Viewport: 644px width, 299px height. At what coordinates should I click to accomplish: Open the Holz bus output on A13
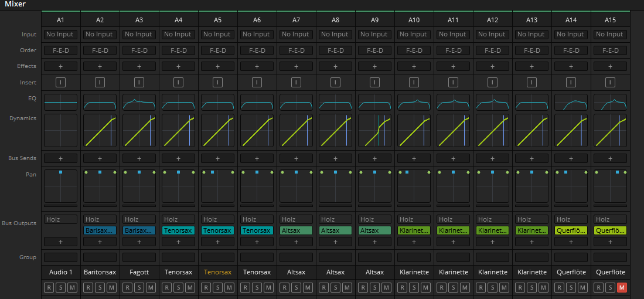[x=532, y=219]
